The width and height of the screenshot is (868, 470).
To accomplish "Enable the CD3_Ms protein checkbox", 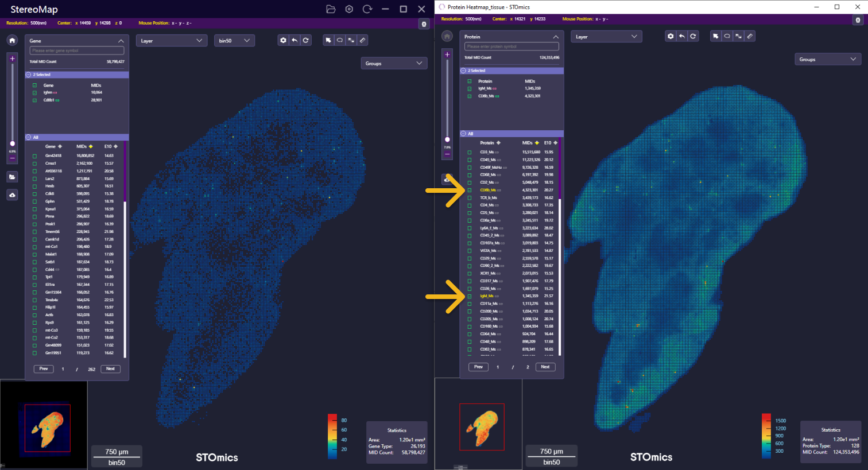I will pyautogui.click(x=469, y=152).
